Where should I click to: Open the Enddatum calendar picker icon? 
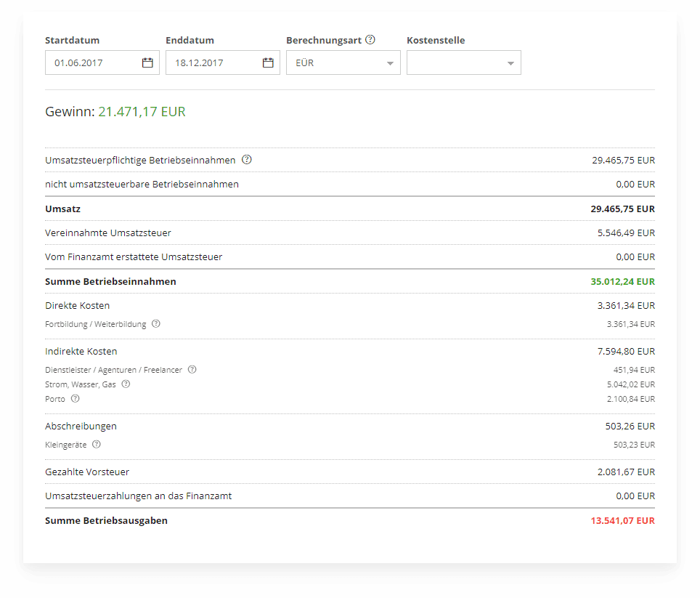coord(268,62)
